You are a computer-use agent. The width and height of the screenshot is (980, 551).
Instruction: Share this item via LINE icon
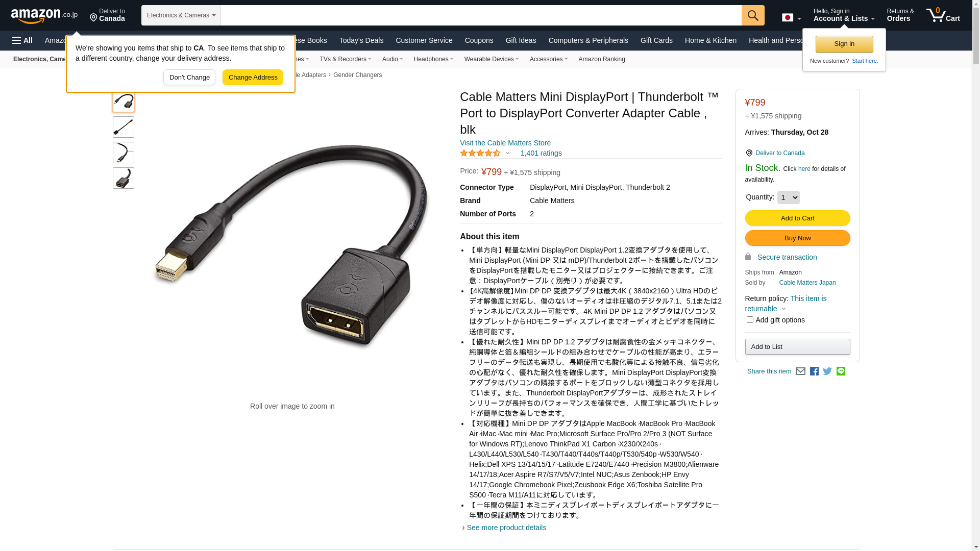tap(841, 371)
